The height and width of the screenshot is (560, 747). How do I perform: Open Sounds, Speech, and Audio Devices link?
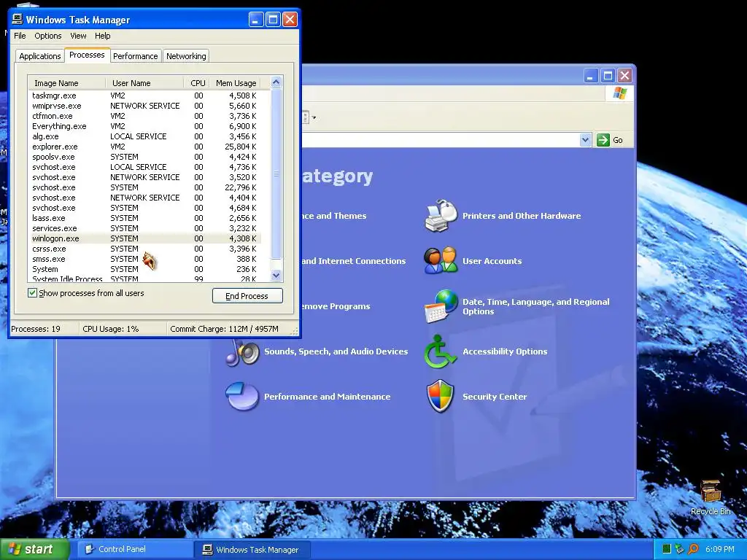tap(336, 351)
